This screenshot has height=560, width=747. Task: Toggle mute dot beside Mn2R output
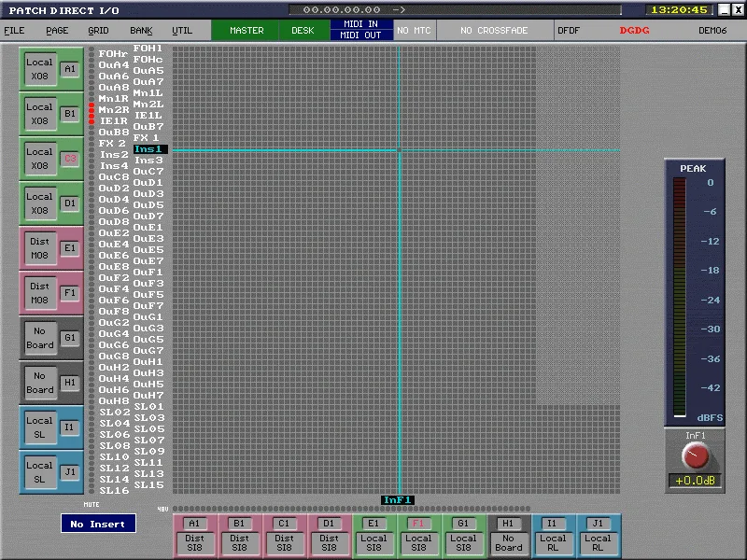pos(92,110)
